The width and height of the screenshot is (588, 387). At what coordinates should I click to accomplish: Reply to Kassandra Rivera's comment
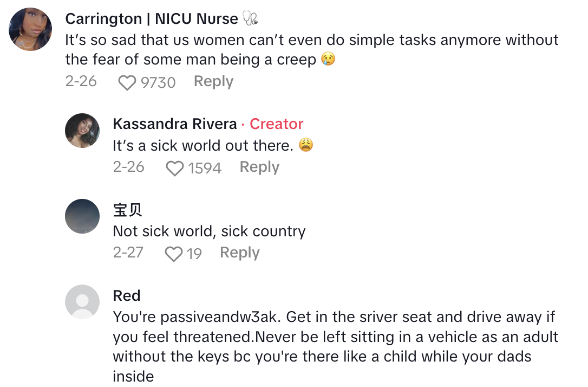259,167
